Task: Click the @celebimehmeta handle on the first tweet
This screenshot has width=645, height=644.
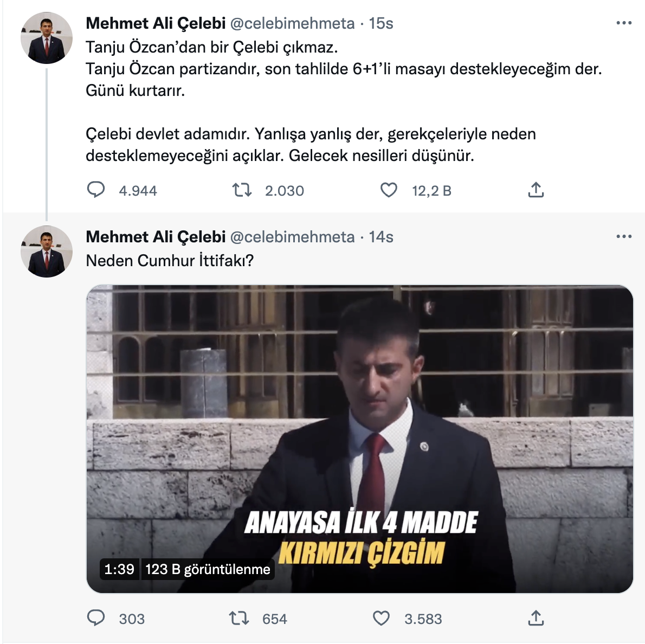Action: [x=293, y=24]
